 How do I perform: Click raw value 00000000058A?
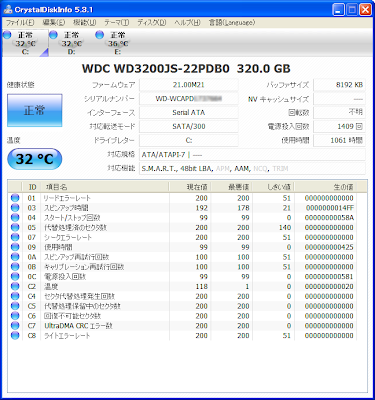[x=329, y=218]
